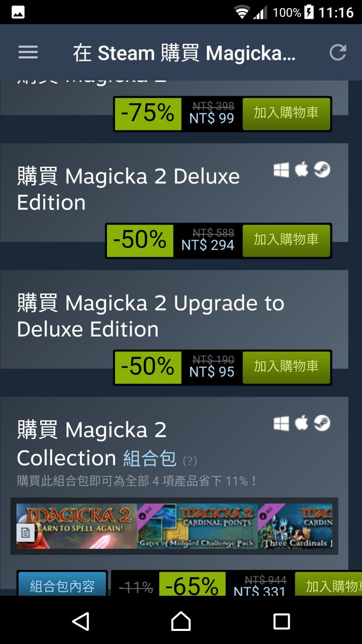This screenshot has height=644, width=362.
Task: Tap Windows icon on Magicka 2 Collection
Action: click(282, 424)
